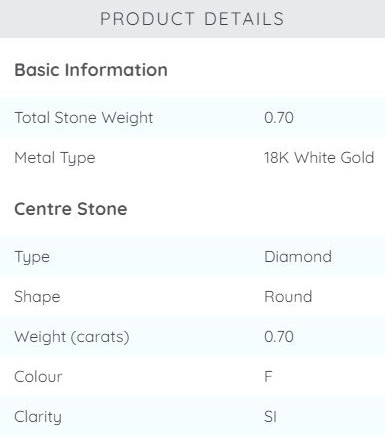Image resolution: width=385 pixels, height=442 pixels.
Task: Click the Shape row label
Action: [x=37, y=297]
